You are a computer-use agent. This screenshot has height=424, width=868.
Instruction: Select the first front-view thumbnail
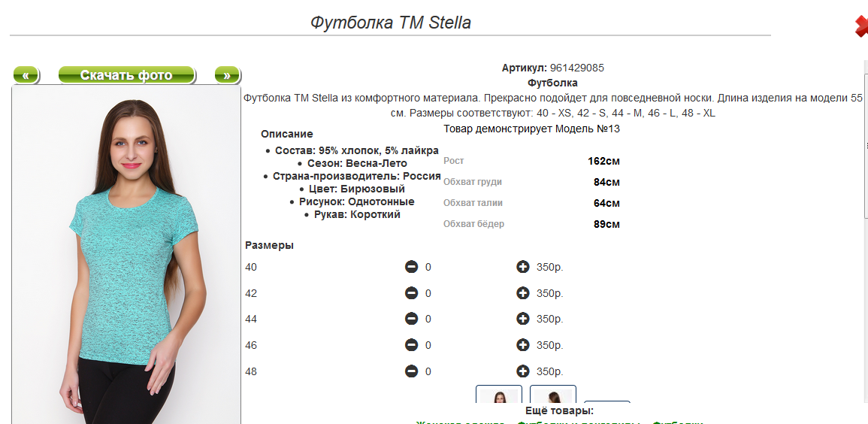click(x=499, y=395)
